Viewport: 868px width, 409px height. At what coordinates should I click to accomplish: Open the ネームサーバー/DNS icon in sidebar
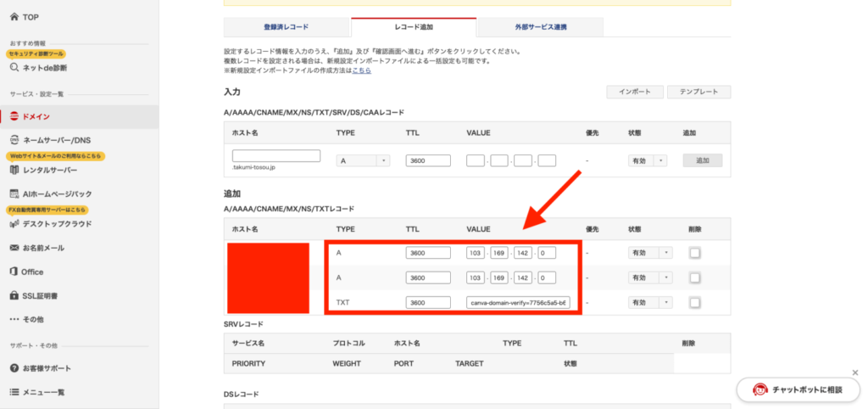14,140
